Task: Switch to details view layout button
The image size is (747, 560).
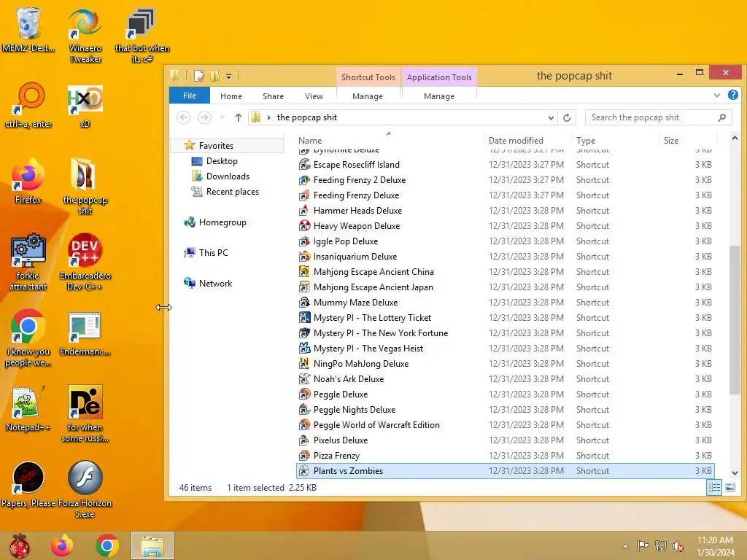Action: point(714,487)
